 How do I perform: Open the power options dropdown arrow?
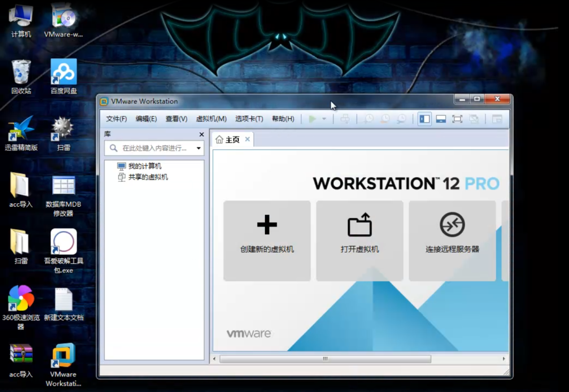pyautogui.click(x=324, y=119)
